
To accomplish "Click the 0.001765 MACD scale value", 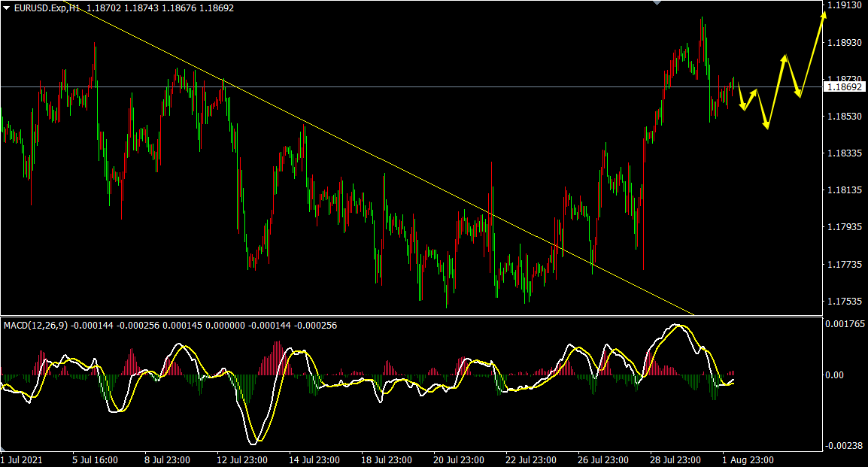I will tap(845, 324).
